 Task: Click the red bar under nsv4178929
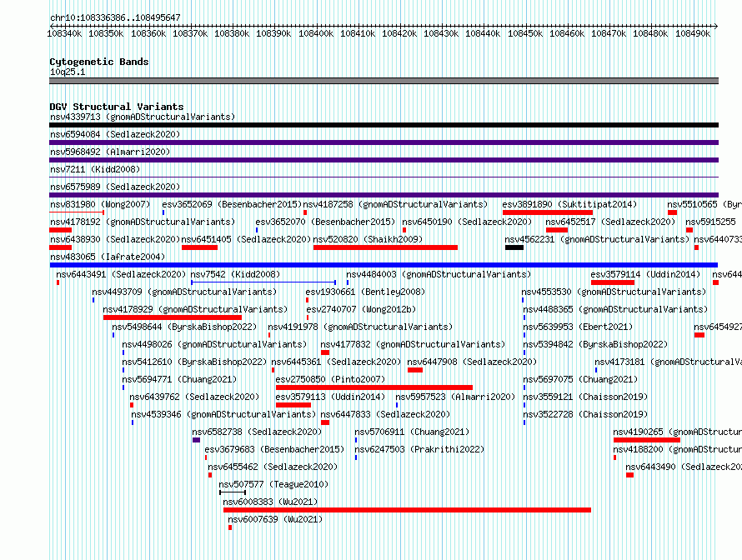(x=173, y=317)
